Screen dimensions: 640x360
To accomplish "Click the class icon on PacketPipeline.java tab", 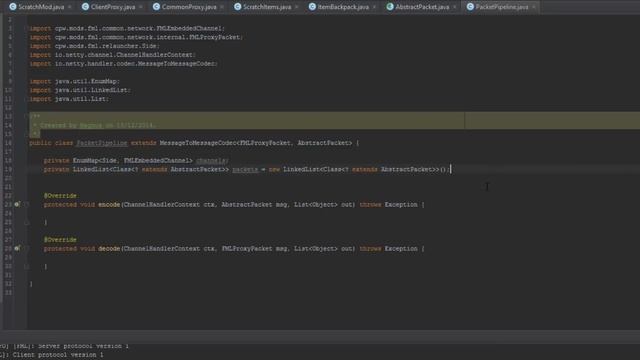I will click(x=470, y=7).
